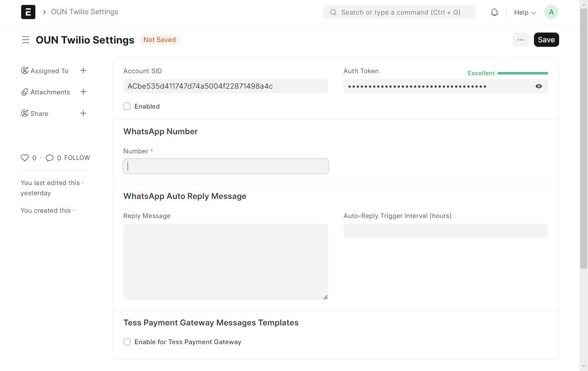
Task: Click the Reply Message text area
Action: (x=226, y=262)
